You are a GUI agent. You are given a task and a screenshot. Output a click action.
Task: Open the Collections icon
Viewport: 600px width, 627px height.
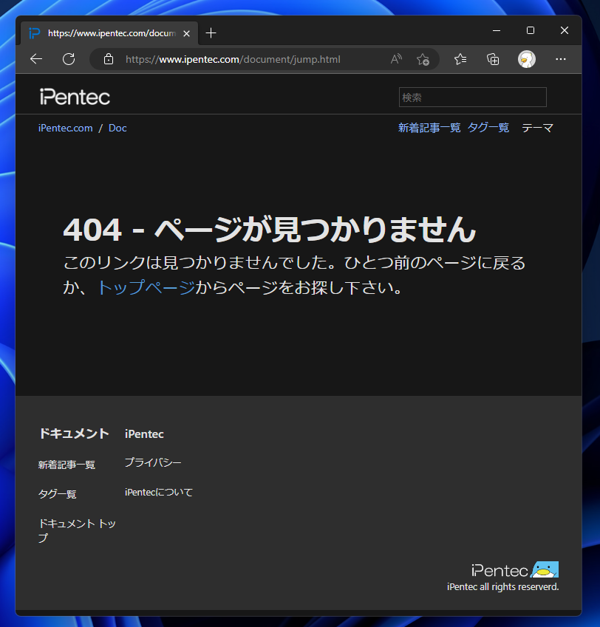point(493,59)
